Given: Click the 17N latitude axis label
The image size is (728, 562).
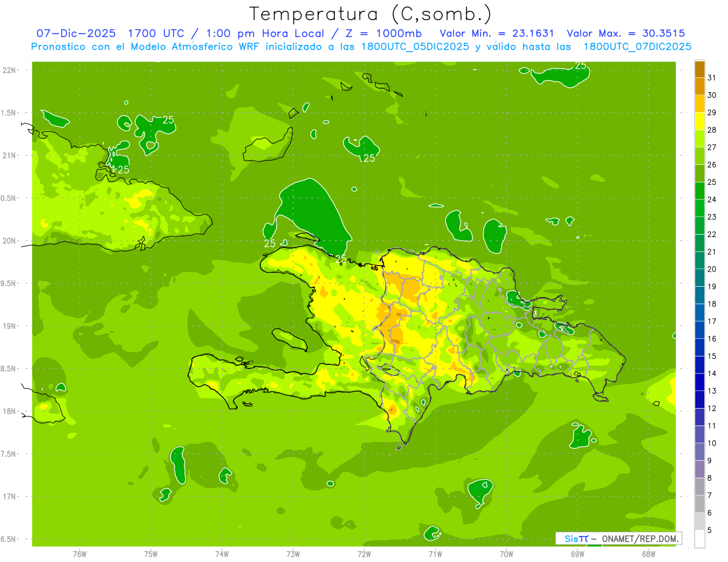Looking at the screenshot, I should point(10,497).
